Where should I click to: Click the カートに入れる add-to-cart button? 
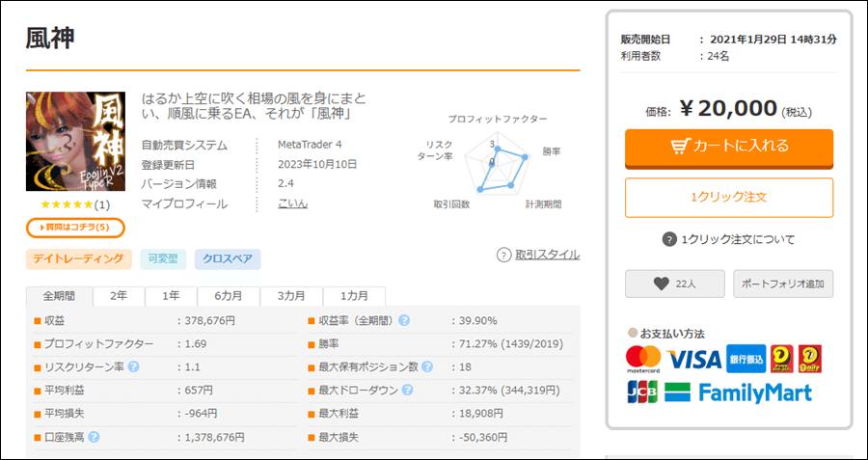729,148
